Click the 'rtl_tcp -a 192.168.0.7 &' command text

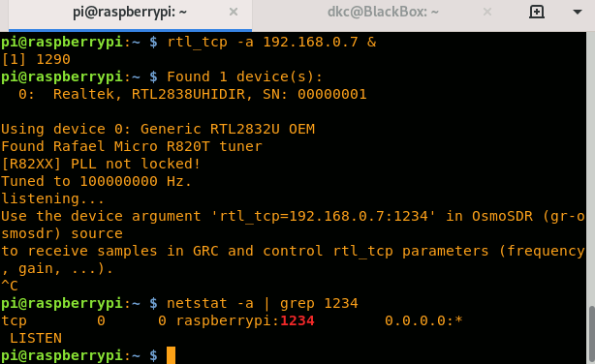pos(271,42)
